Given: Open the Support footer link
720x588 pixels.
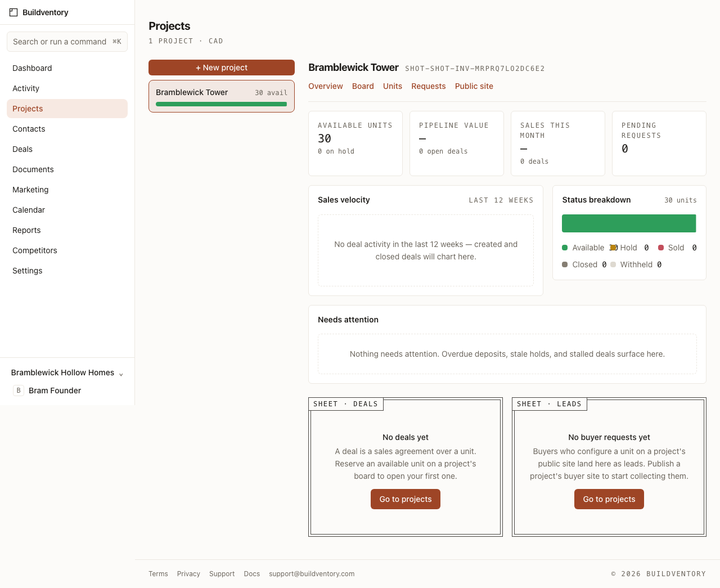Looking at the screenshot, I should (222, 574).
